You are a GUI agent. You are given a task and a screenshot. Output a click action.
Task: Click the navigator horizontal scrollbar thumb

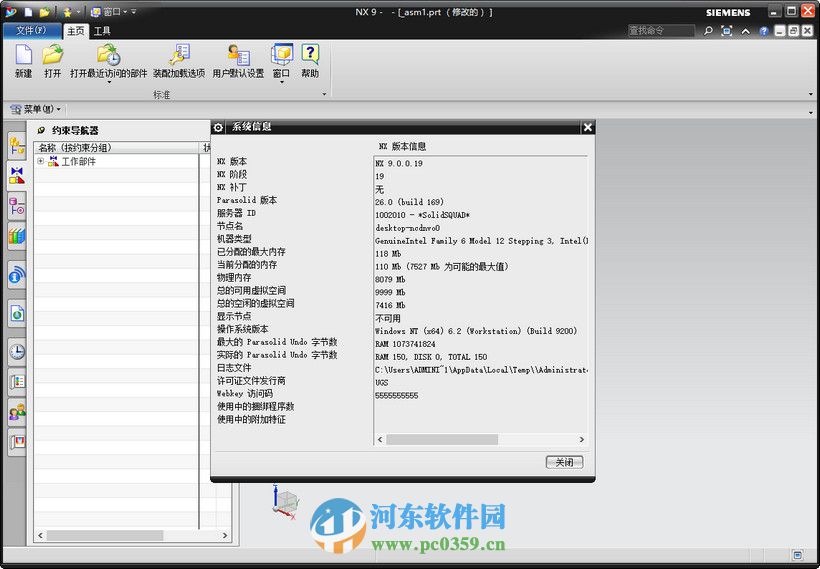click(105, 536)
